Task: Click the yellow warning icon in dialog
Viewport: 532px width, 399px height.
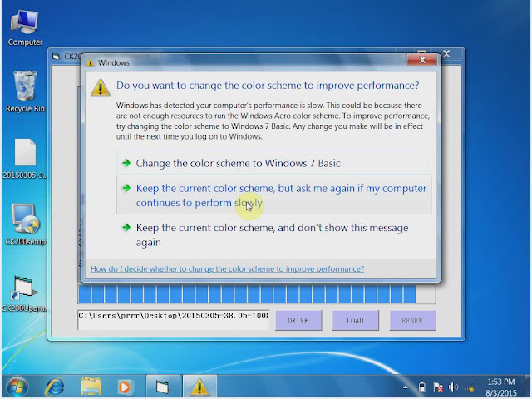Action: pos(101,88)
